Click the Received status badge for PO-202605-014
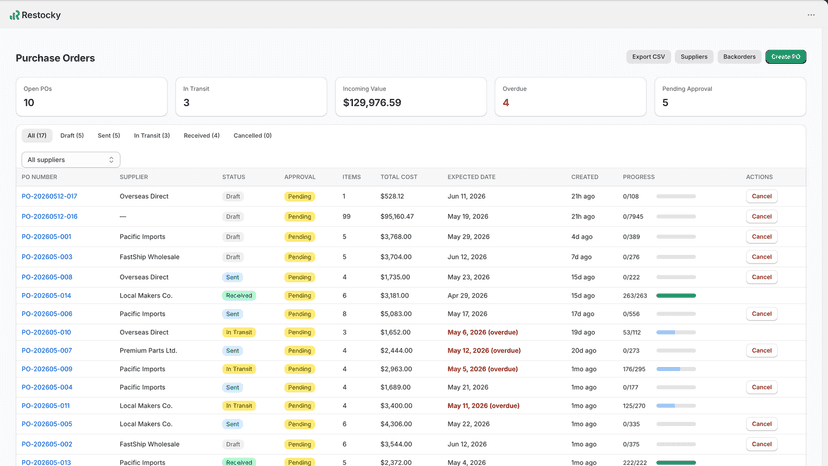The image size is (828, 466). pyautogui.click(x=239, y=296)
